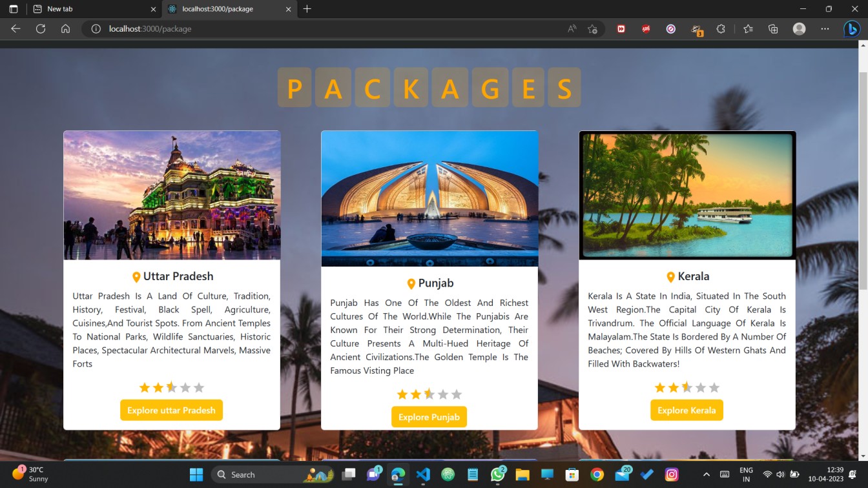The height and width of the screenshot is (488, 868).
Task: Open Instagram from the taskbar
Action: tap(671, 474)
